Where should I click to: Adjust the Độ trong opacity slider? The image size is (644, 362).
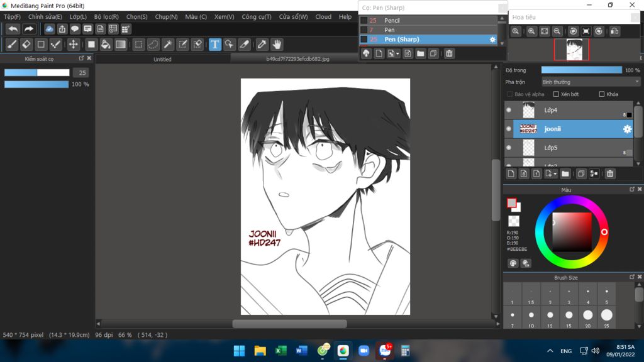(582, 70)
